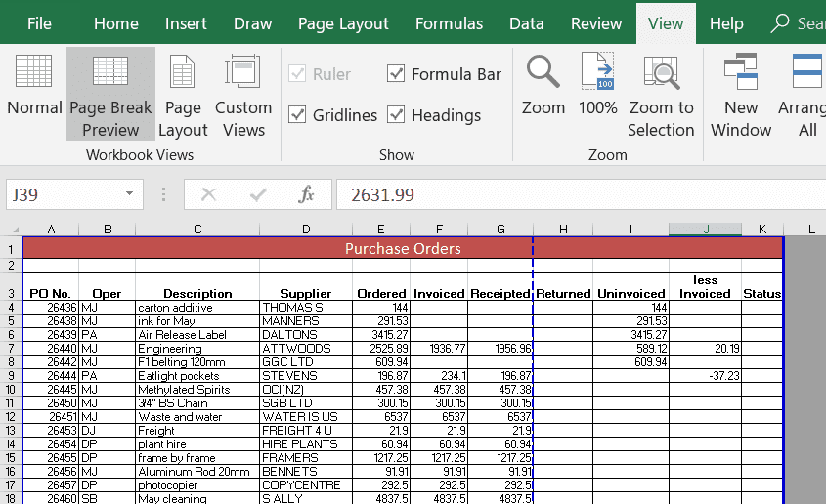Open the Page Layout ribbon tab
This screenshot has height=504, width=826.
[x=343, y=23]
